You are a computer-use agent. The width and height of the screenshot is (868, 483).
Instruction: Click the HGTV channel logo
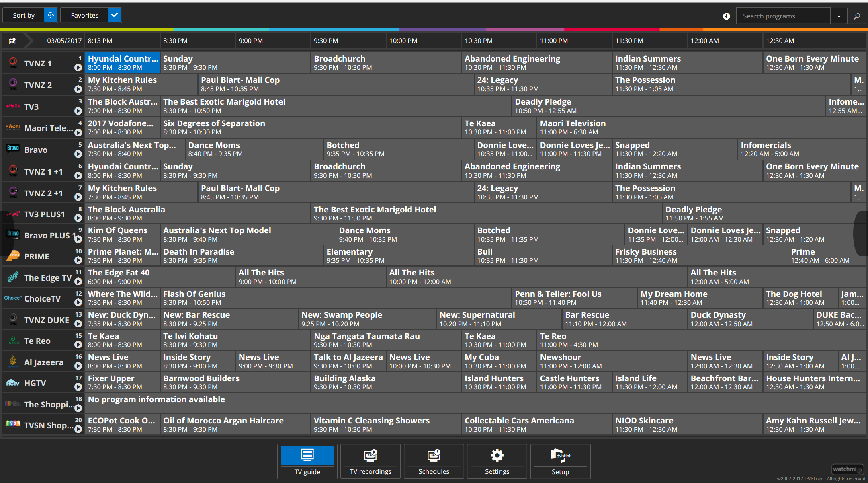(x=13, y=383)
